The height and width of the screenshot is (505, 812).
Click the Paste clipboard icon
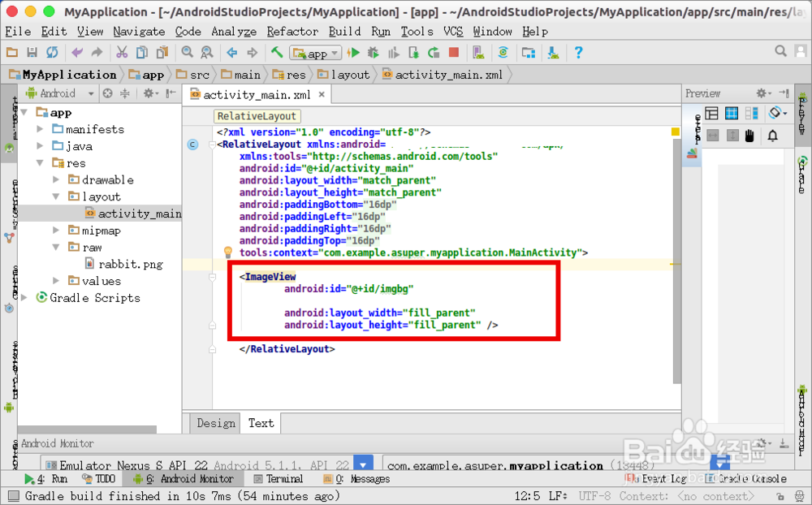click(162, 52)
